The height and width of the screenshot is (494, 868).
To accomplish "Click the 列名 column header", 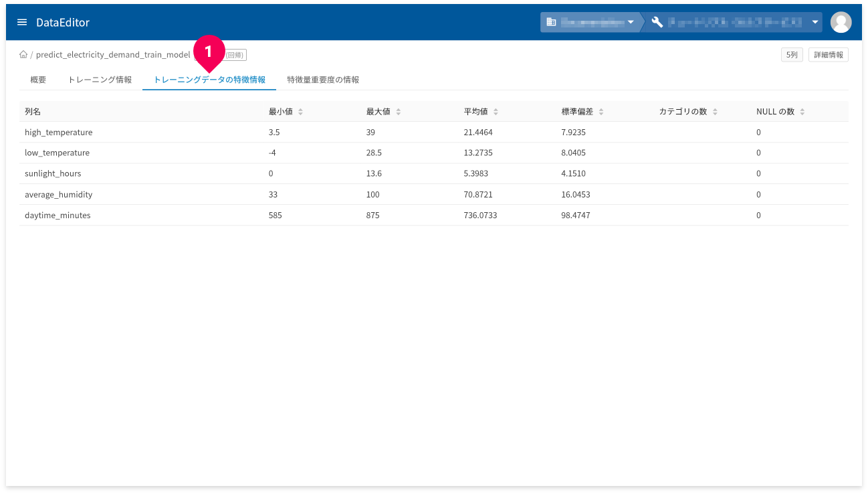I will tap(33, 112).
